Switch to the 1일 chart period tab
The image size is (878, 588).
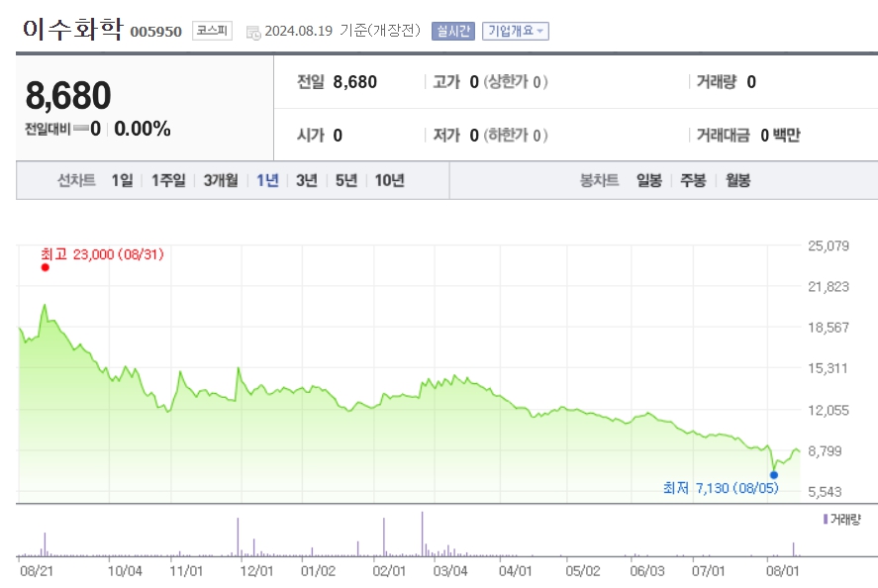coord(123,180)
